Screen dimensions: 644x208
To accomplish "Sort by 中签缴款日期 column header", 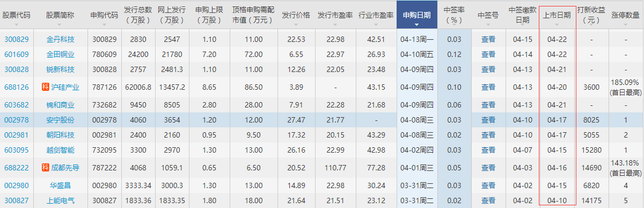I will (522, 15).
